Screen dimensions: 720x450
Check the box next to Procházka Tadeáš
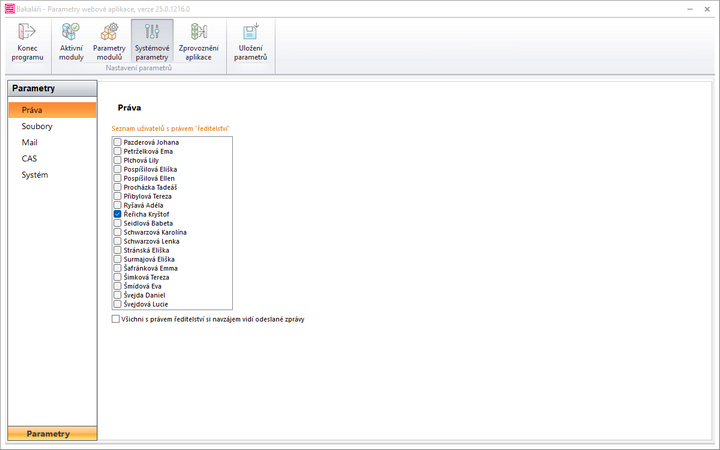point(117,187)
